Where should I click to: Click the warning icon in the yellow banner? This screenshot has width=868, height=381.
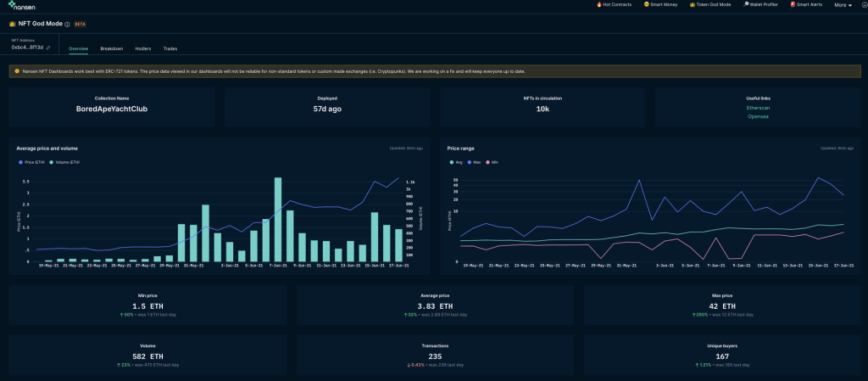pos(17,71)
